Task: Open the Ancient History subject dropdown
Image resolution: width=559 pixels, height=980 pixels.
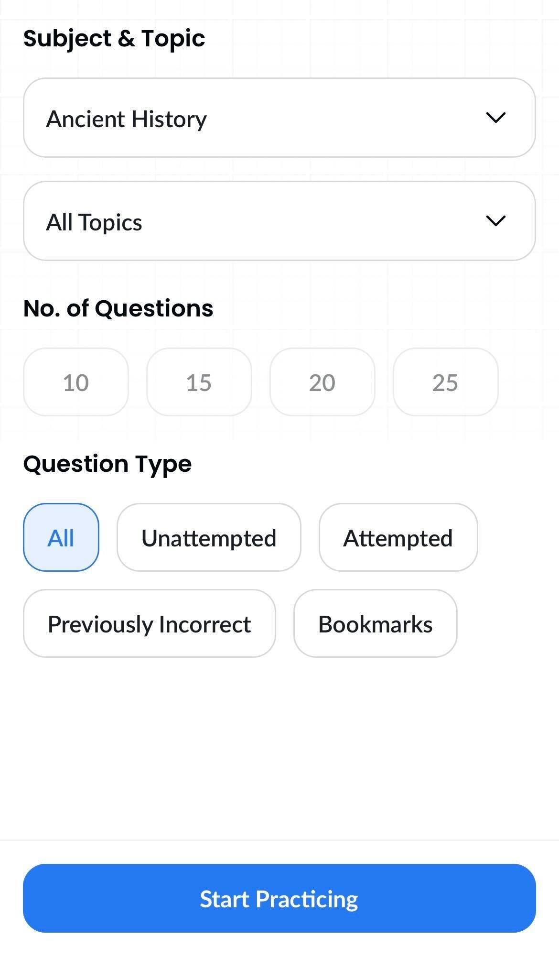Action: pyautogui.click(x=279, y=118)
